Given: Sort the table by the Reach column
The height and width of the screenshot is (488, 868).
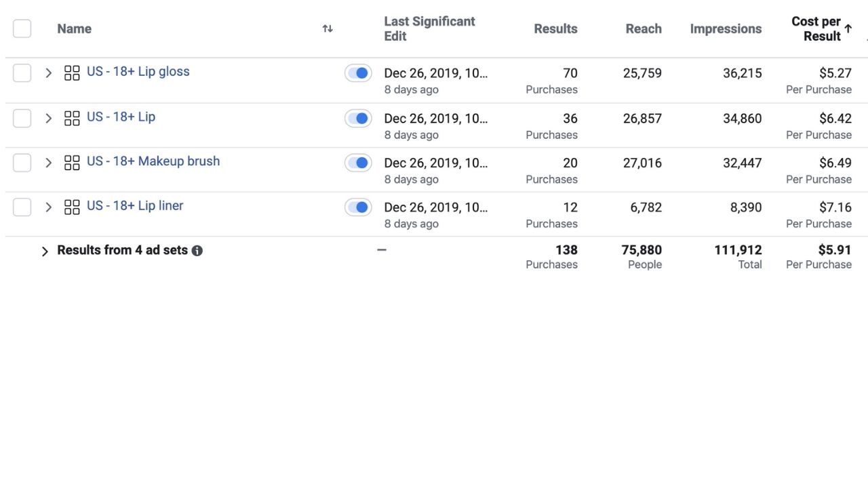Looking at the screenshot, I should tap(643, 28).
